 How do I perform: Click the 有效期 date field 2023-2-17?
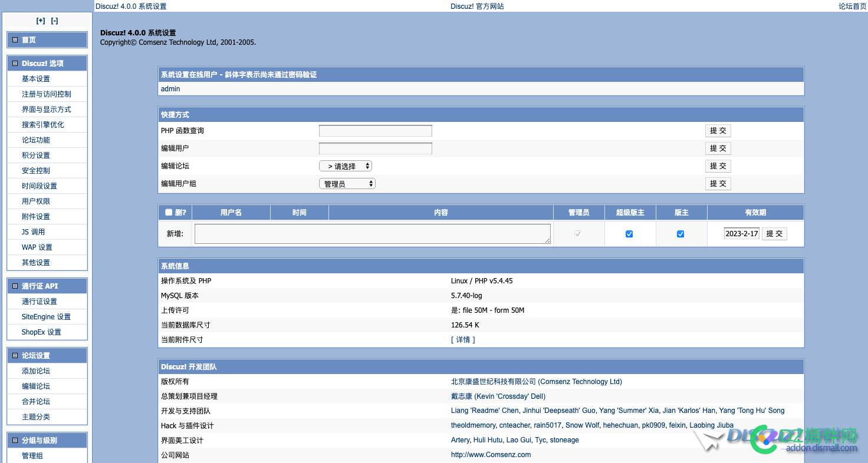(742, 234)
